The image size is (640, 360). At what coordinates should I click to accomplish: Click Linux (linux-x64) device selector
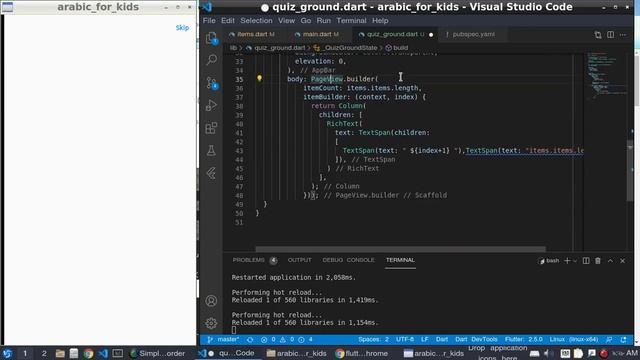[573, 340]
